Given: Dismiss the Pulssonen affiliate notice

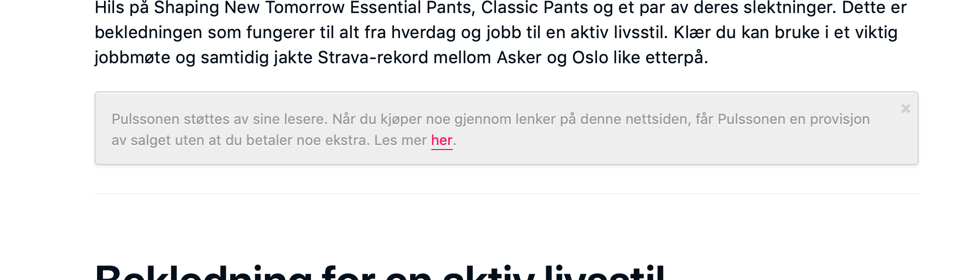Looking at the screenshot, I should pos(906,109).
